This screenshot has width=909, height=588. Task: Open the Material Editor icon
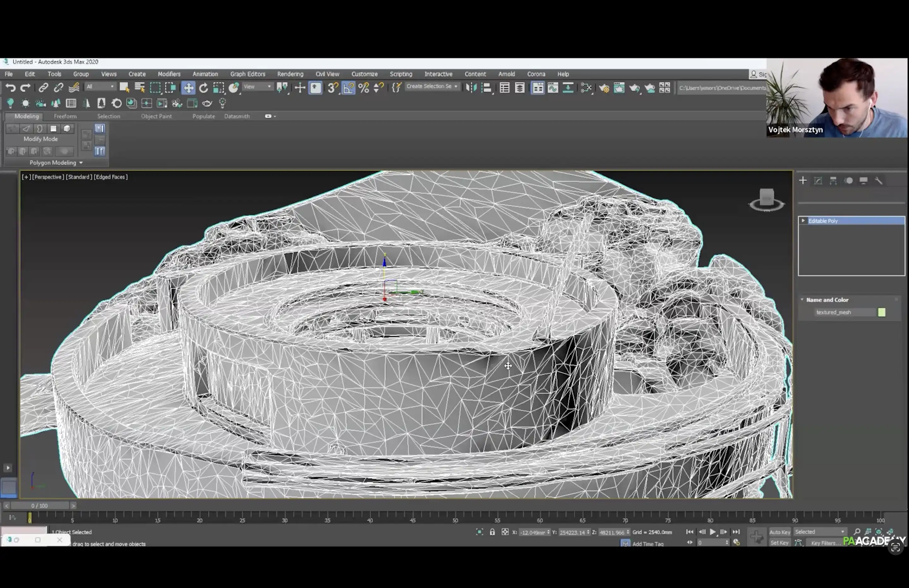586,88
